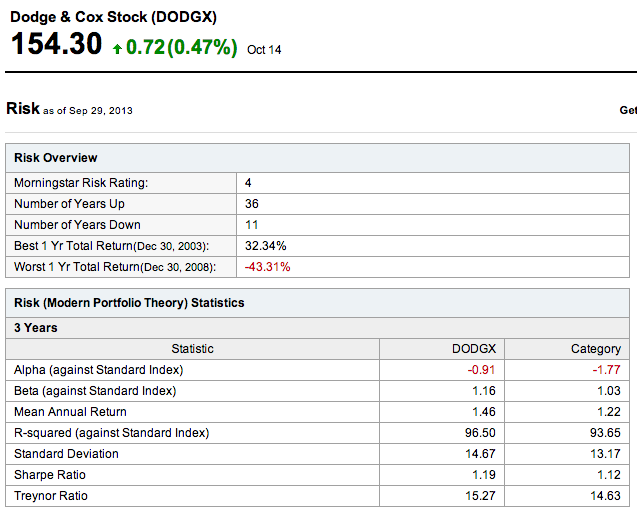Click the green up-arrow price change icon
The height and width of the screenshot is (515, 637).
pyautogui.click(x=117, y=49)
